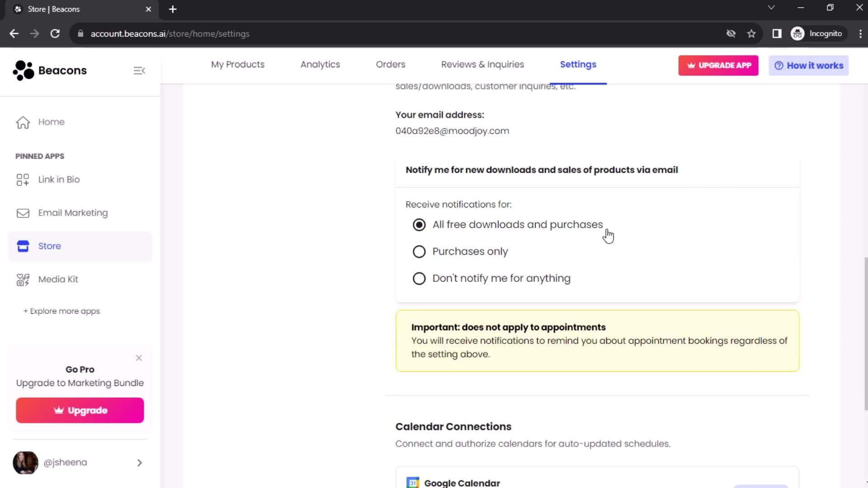Viewport: 868px width, 488px height.
Task: Click the PINNED APPS label
Action: [40, 156]
